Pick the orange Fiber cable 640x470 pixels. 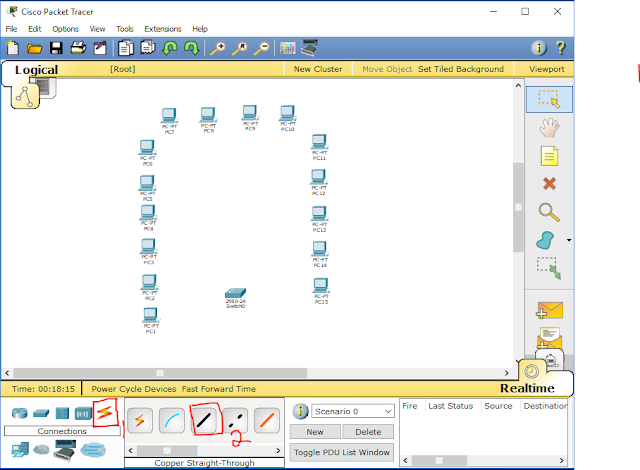(x=267, y=420)
